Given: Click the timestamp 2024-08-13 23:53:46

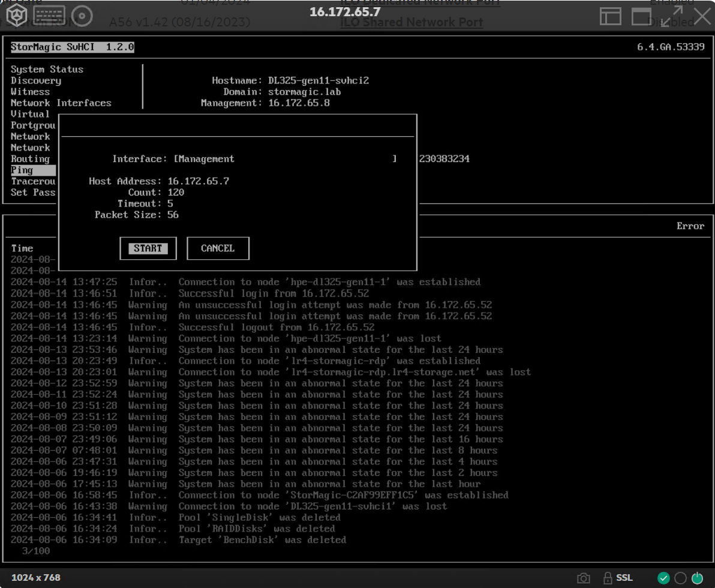Looking at the screenshot, I should pyautogui.click(x=64, y=350).
